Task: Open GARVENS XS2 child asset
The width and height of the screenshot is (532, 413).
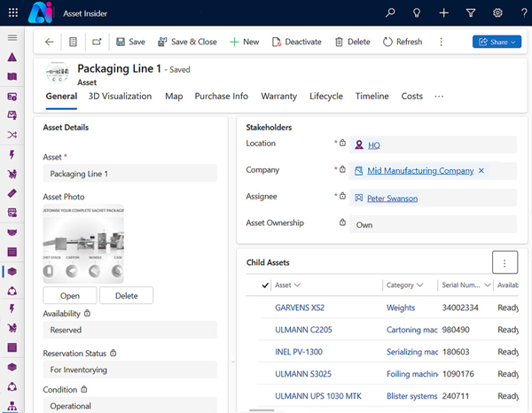Action: (x=300, y=308)
